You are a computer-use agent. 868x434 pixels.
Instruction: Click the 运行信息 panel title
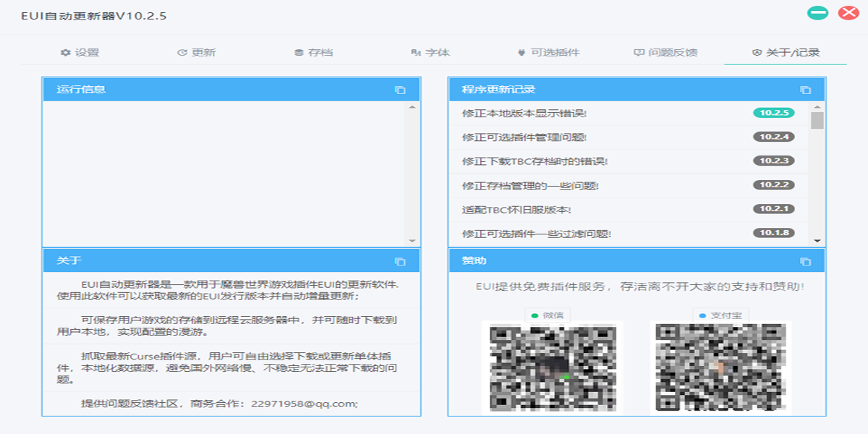[x=81, y=90]
